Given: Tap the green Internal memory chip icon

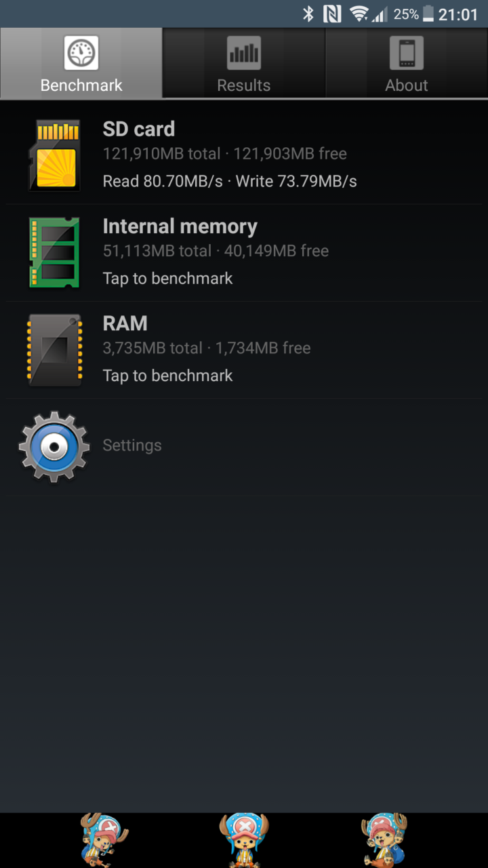Looking at the screenshot, I should (x=54, y=252).
